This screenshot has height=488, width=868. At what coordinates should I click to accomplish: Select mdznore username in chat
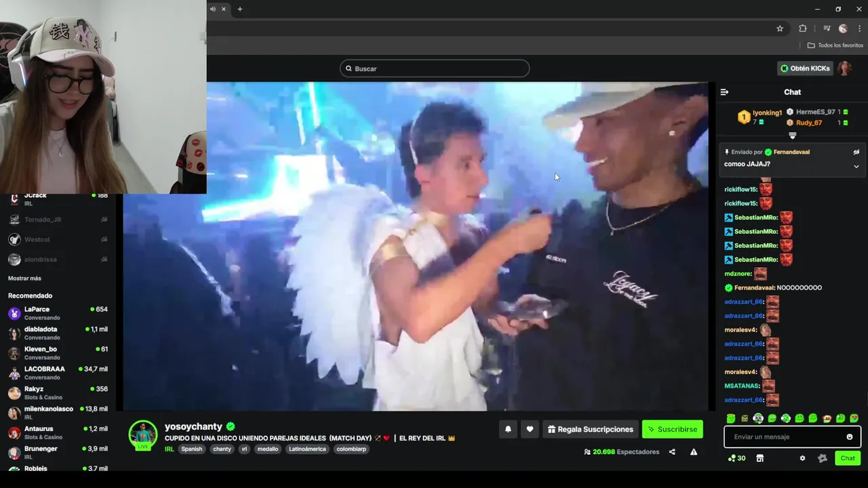pos(738,274)
